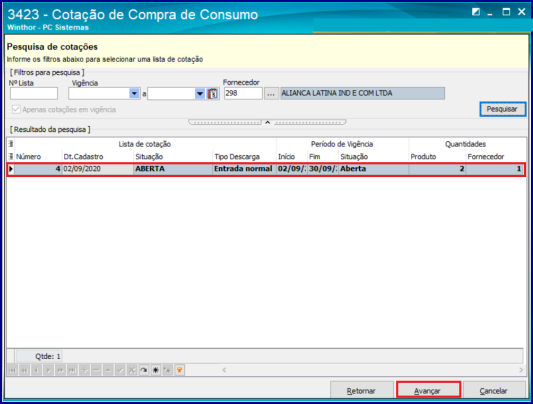Jump to previous page in grid navigator
The height and width of the screenshot is (404, 533).
24,370
